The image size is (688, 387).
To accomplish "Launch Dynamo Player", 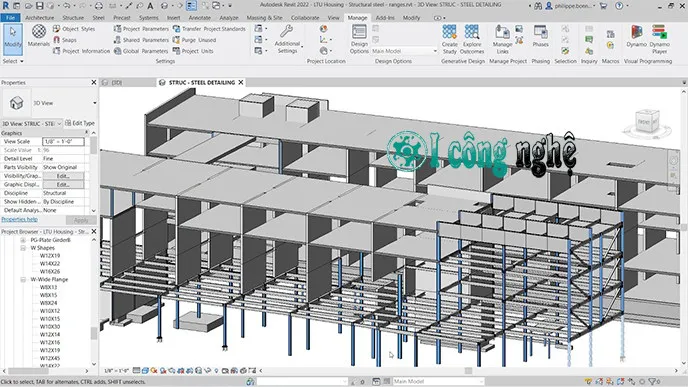I will [659, 39].
